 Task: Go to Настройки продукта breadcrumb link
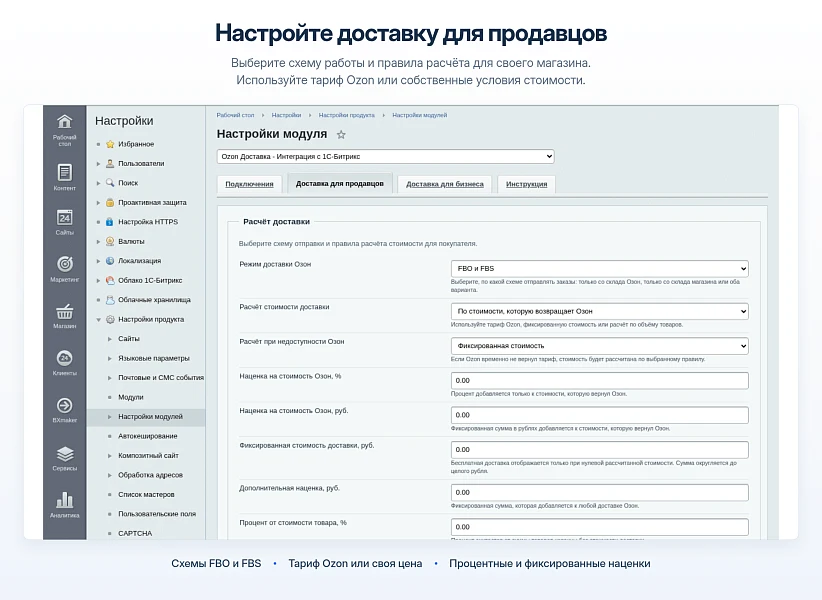(347, 115)
